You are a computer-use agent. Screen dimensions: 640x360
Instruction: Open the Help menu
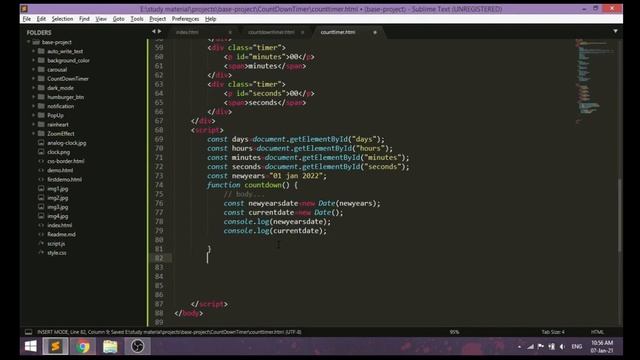pos(211,19)
